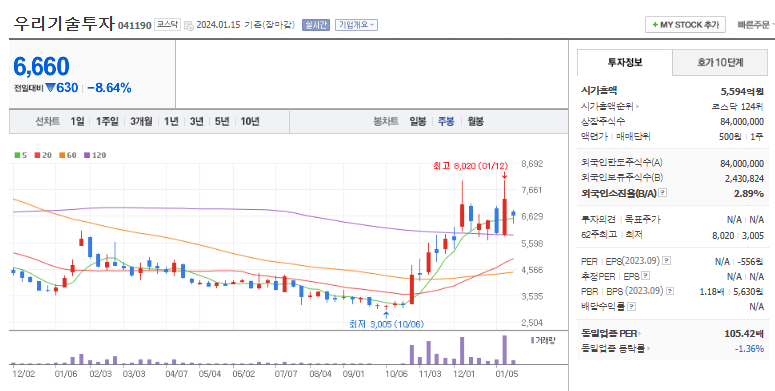Image resolution: width=775 pixels, height=391 pixels.
Task: Expand the 기업개요 dropdown
Action: pyautogui.click(x=356, y=25)
